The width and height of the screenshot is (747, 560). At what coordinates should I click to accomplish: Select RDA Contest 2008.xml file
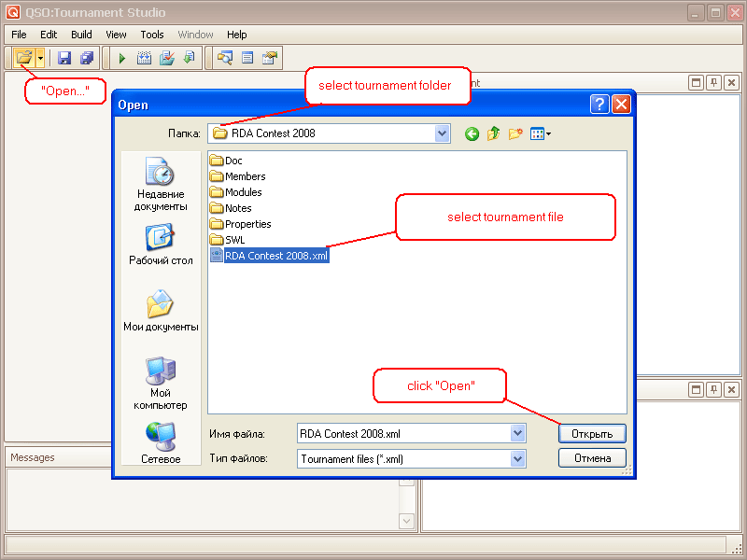tap(275, 256)
